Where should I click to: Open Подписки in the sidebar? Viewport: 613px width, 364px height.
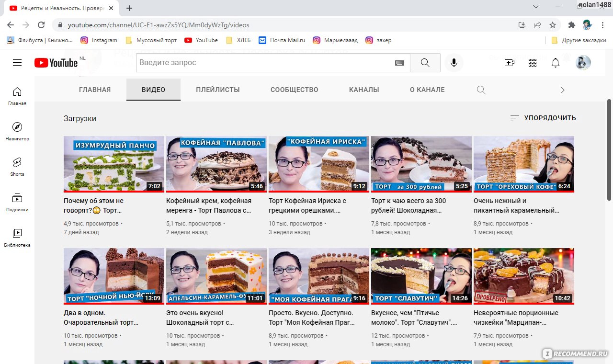coord(17,202)
